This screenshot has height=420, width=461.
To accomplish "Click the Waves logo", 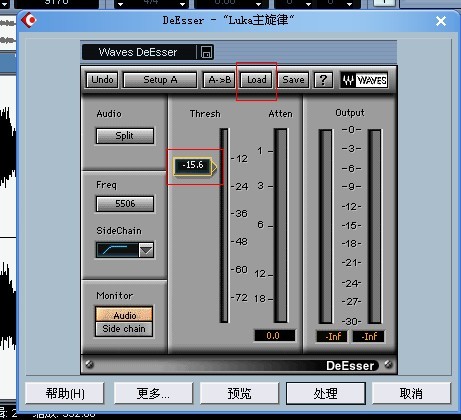I will tap(364, 80).
